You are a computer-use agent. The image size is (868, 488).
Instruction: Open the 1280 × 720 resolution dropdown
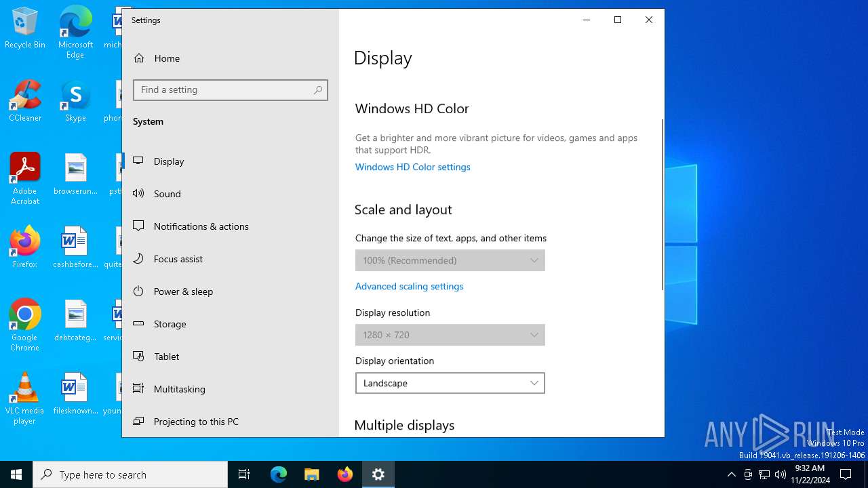coord(450,335)
